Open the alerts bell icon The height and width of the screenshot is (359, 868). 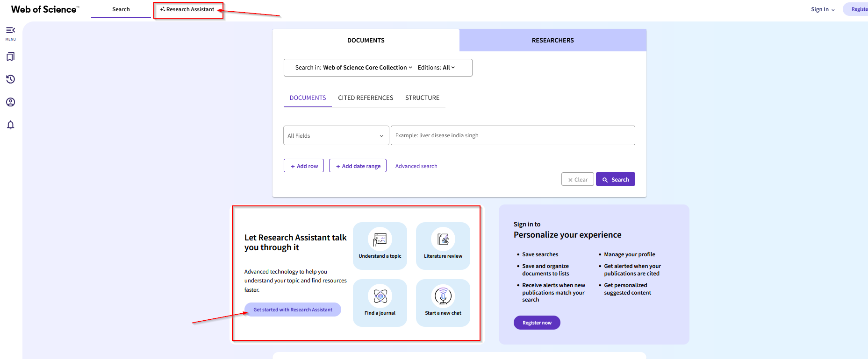[x=10, y=125]
